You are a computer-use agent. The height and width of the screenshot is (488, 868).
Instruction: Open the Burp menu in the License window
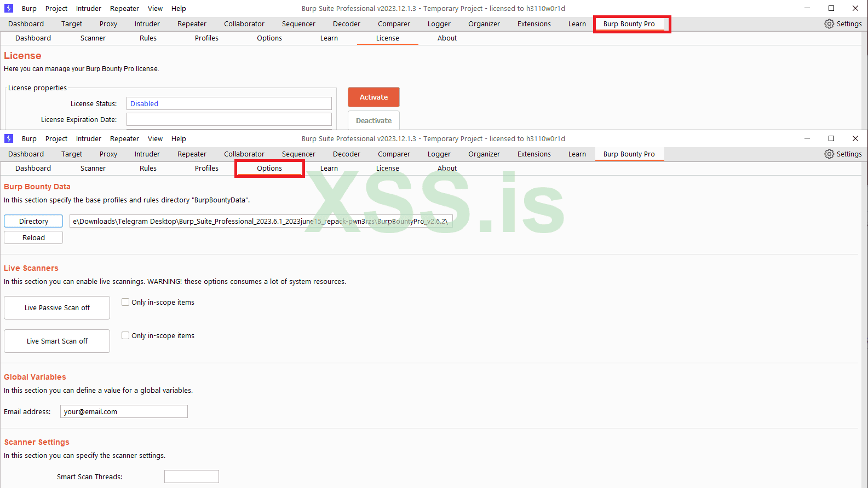click(x=29, y=8)
